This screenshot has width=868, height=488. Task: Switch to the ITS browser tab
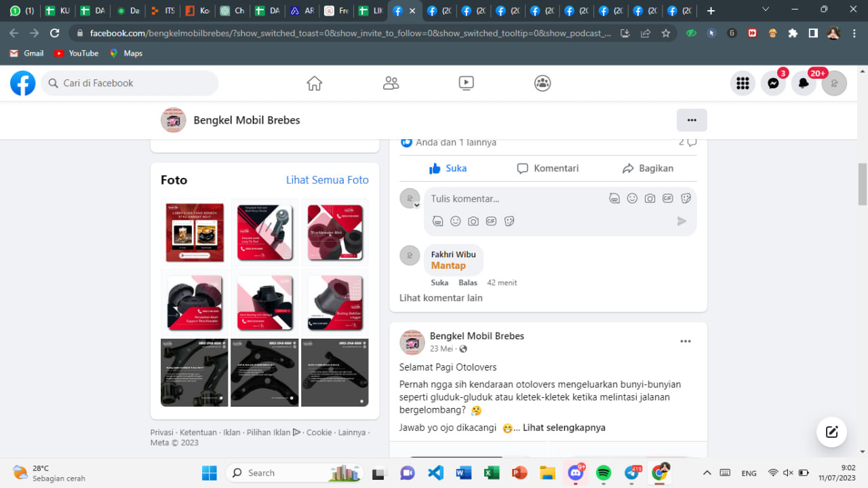(163, 11)
